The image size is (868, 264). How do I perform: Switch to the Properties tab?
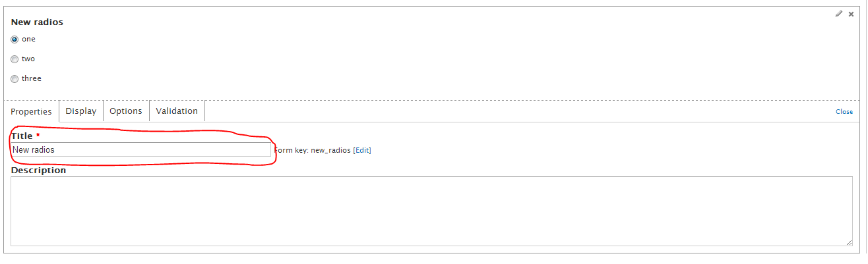tap(31, 111)
